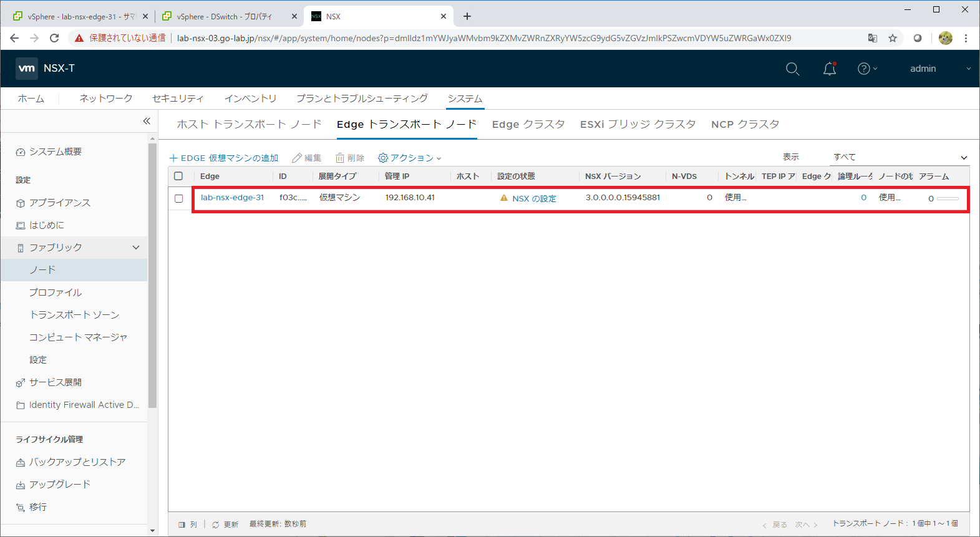Sort table by 設定の状態 column

[516, 177]
